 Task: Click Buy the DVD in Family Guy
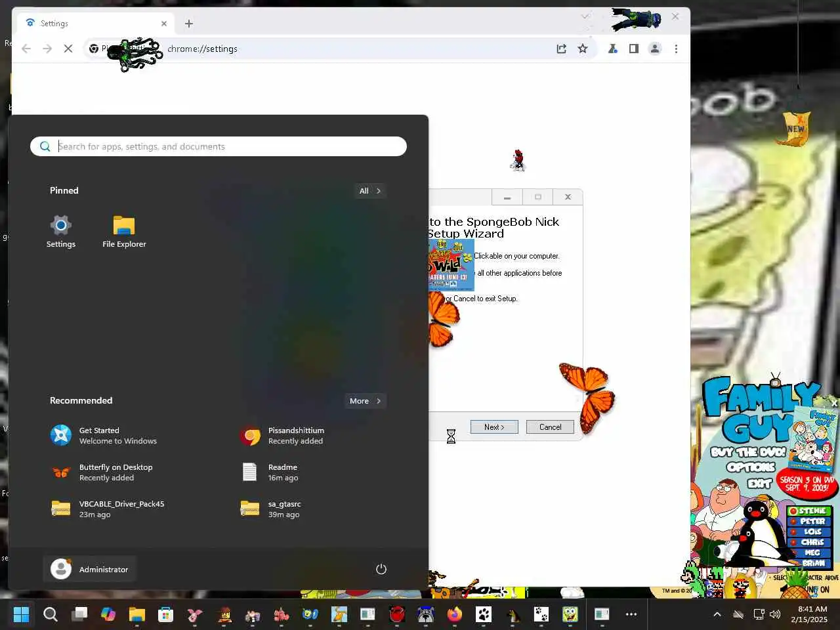pos(747,452)
